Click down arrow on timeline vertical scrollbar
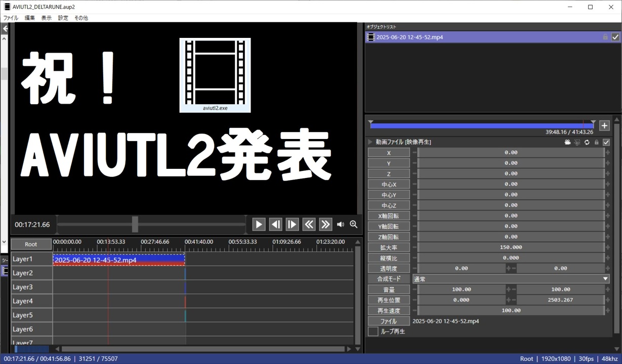622x364 pixels. coord(358,349)
